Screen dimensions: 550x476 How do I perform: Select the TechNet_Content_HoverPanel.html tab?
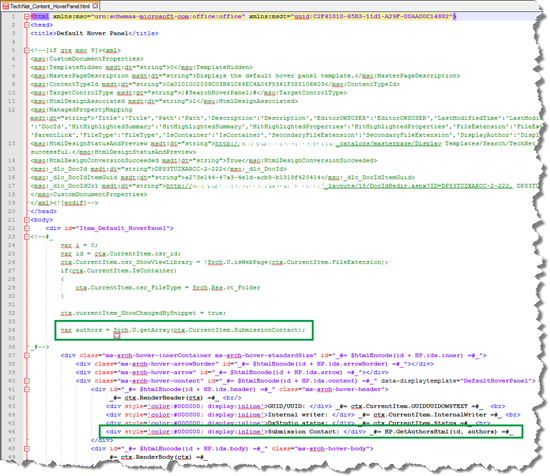[x=50, y=6]
